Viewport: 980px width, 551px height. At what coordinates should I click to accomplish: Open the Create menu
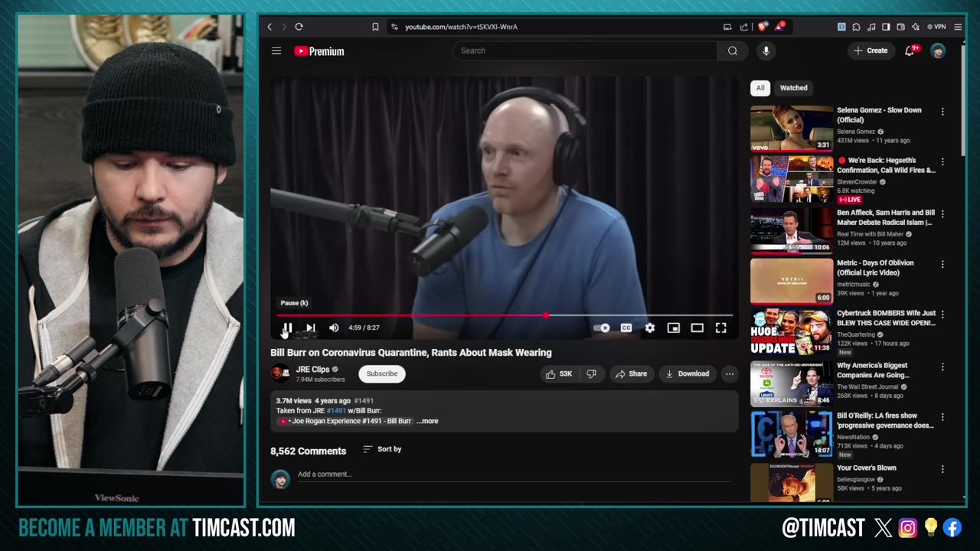tap(871, 51)
